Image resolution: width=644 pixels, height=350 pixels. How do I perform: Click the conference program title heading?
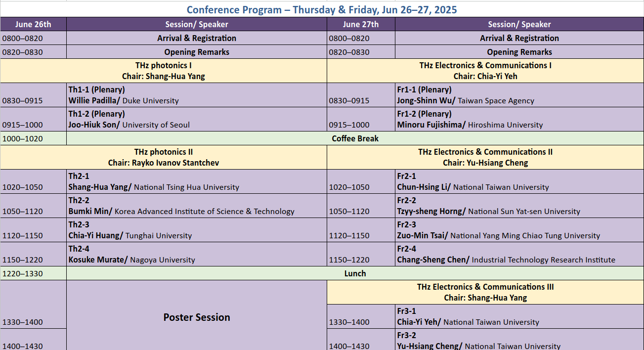pyautogui.click(x=322, y=9)
